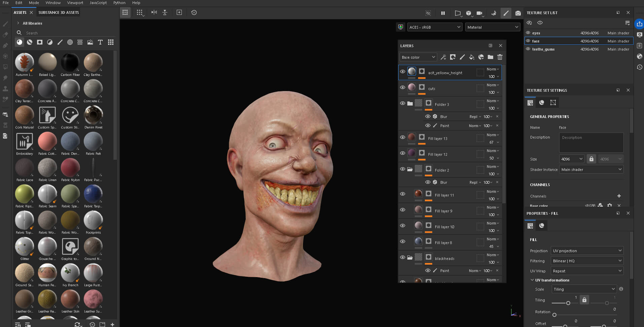Add a new channel with plus button
644x327 pixels.
(619, 196)
